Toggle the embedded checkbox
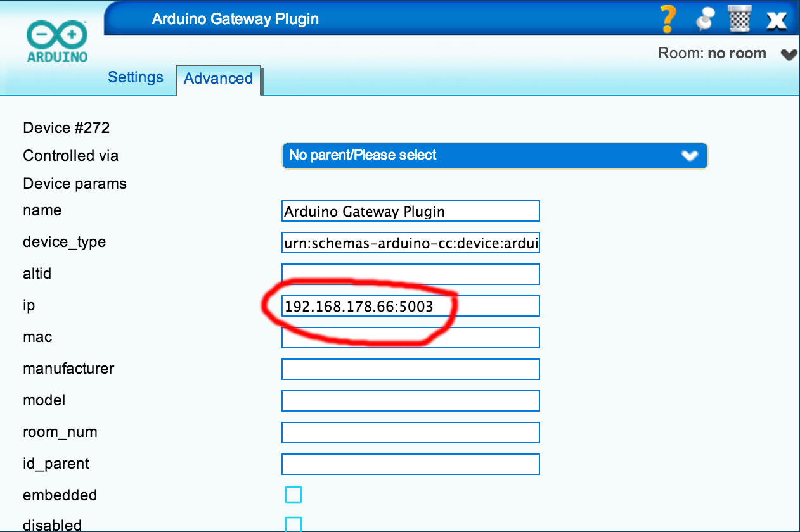Viewport: 800px width, 532px height. pyautogui.click(x=294, y=495)
